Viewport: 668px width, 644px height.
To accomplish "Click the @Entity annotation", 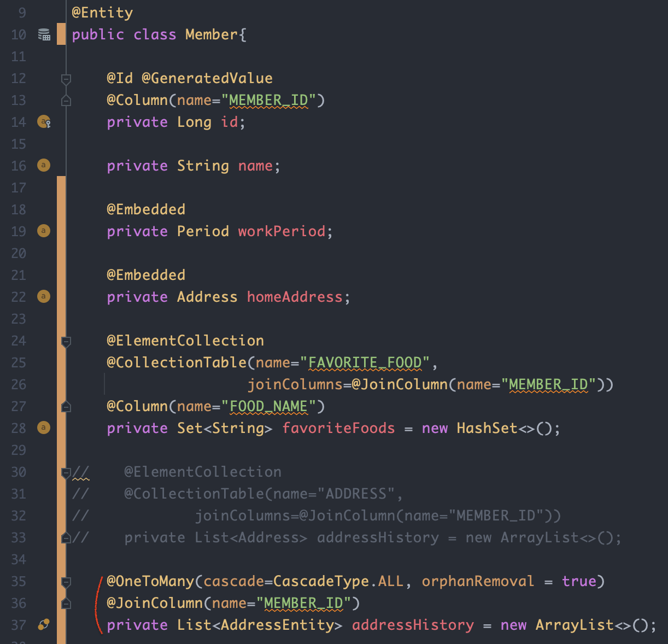I will [x=102, y=13].
